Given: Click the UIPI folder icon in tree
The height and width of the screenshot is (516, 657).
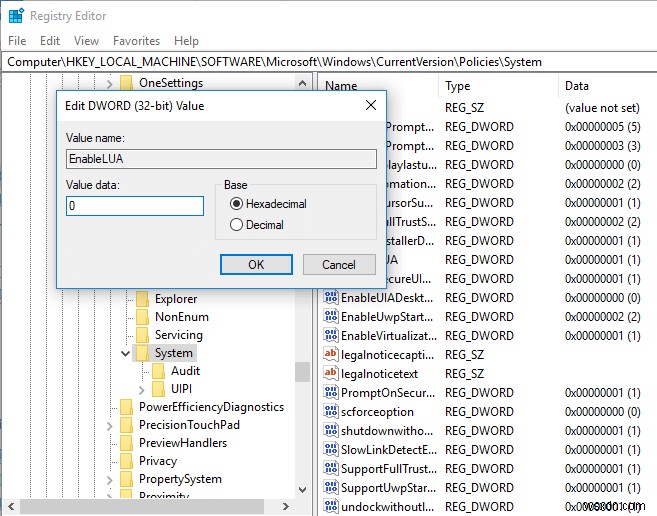Looking at the screenshot, I should (158, 389).
